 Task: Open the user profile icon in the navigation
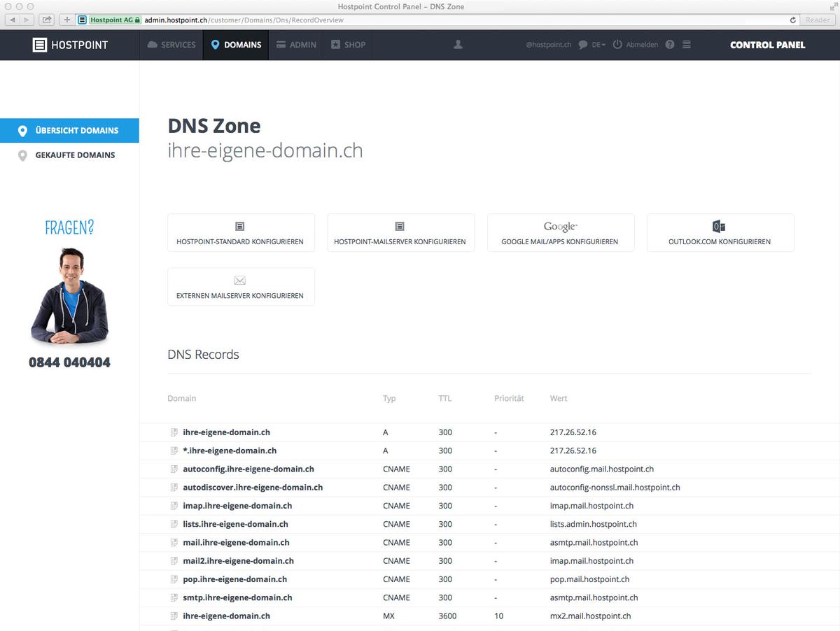tap(458, 44)
